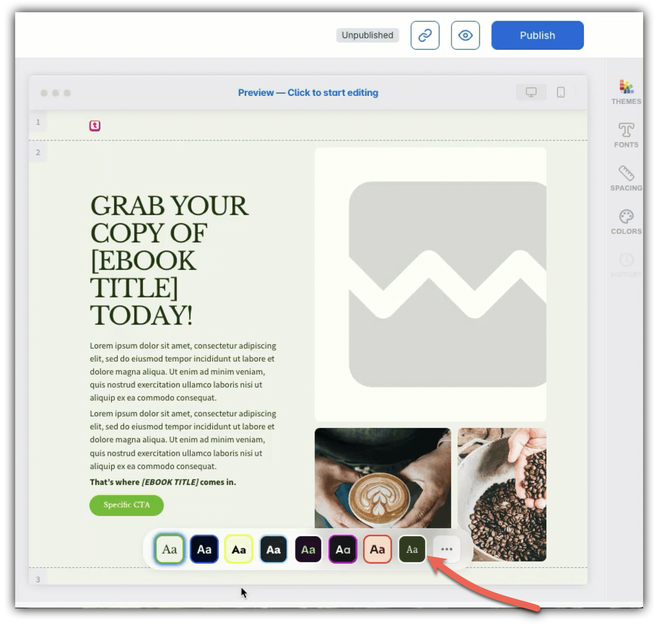This screenshot has height=630, width=672.
Task: Click the 'That's where [EBOOK TITLE] comes in.' line
Action: pos(163,482)
